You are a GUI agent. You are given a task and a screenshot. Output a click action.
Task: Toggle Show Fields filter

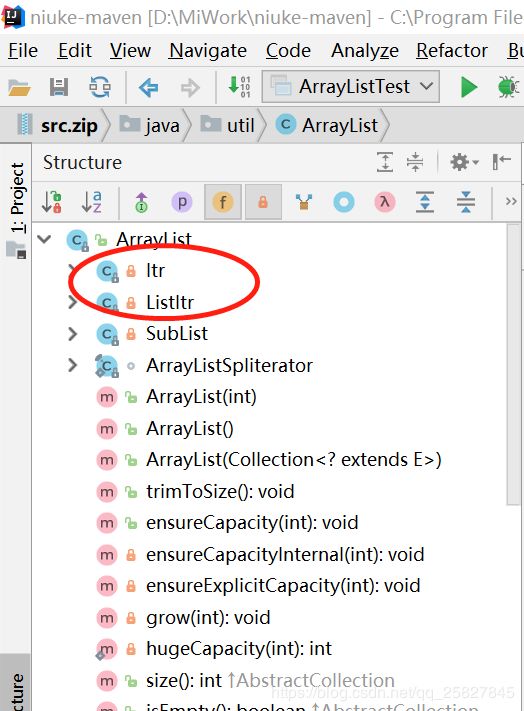(x=223, y=202)
